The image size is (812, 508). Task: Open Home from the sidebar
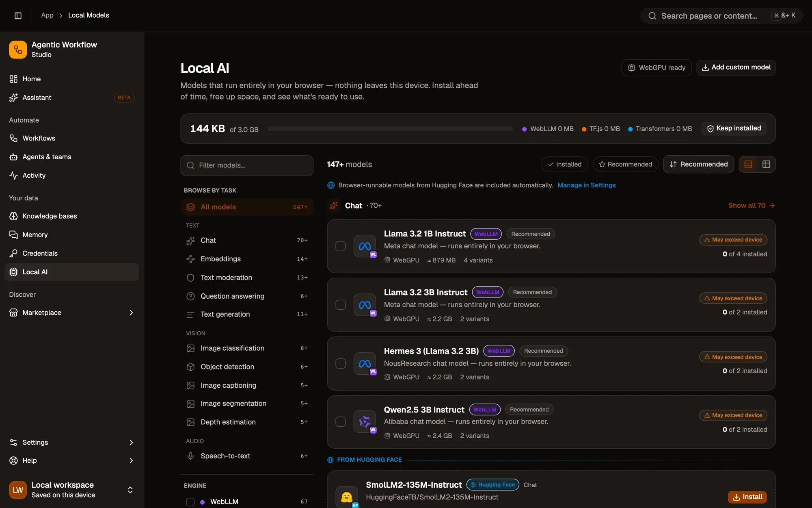72,79
